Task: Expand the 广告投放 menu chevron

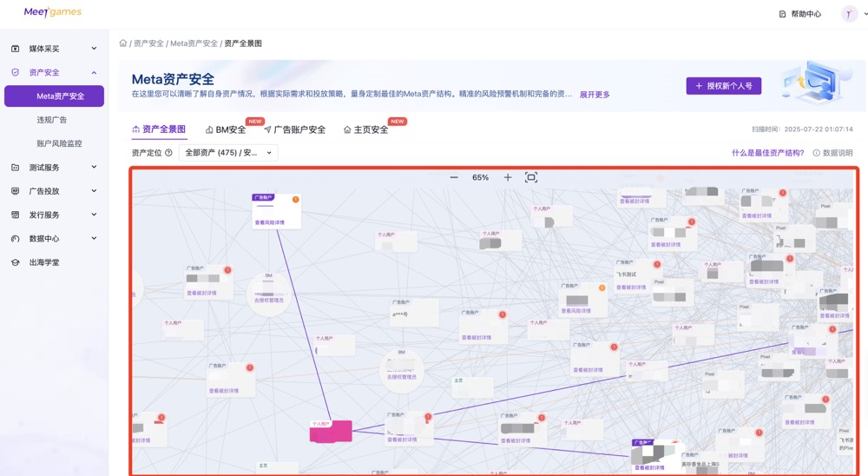Action: pyautogui.click(x=94, y=190)
